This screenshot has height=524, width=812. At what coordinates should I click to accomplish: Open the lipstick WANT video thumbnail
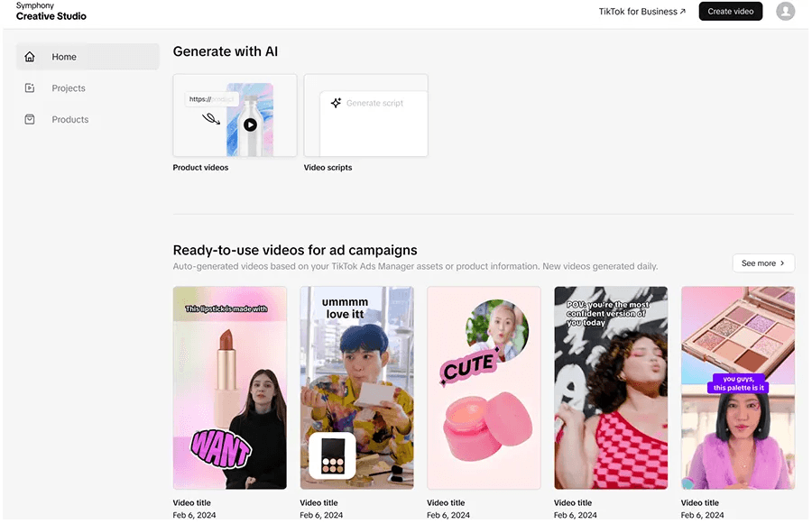tap(229, 387)
